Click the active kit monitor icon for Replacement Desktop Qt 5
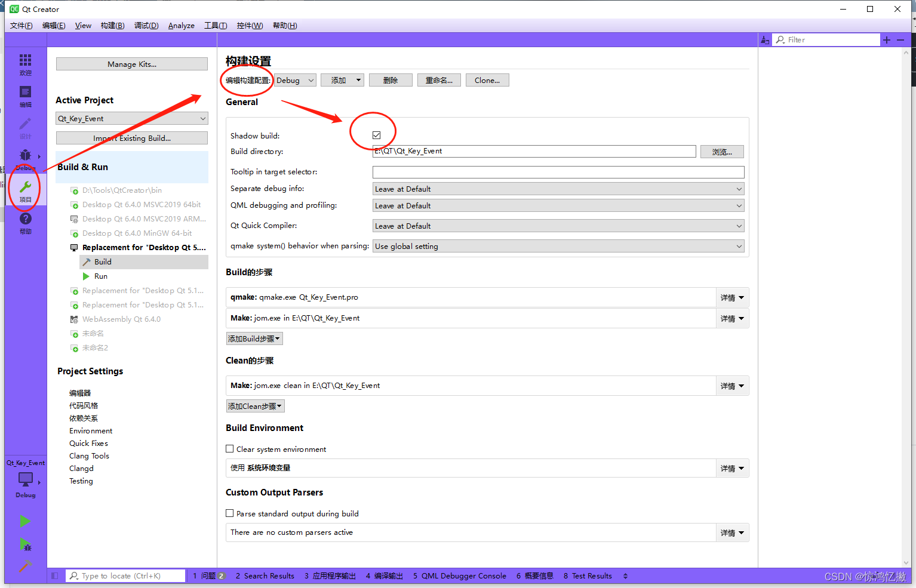This screenshot has height=588, width=916. click(x=75, y=248)
